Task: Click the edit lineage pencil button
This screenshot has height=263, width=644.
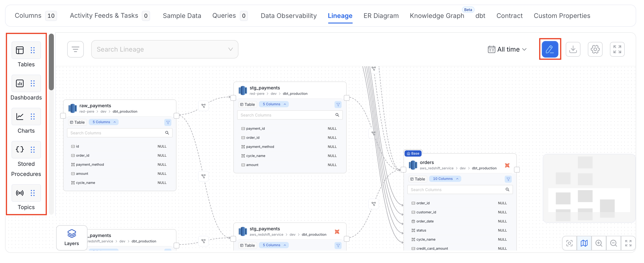Action: point(550,49)
